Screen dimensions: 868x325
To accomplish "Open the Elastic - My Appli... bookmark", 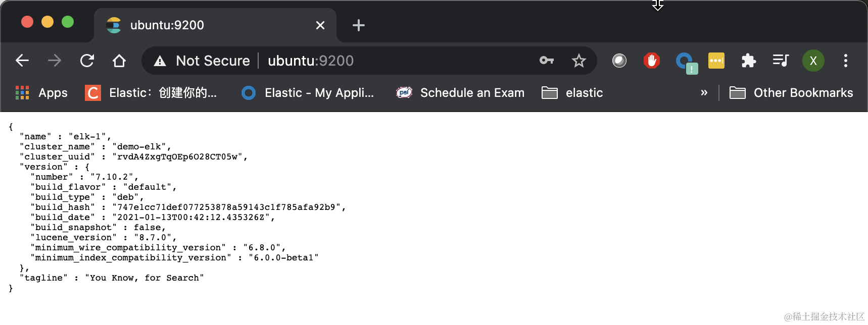I will [308, 93].
